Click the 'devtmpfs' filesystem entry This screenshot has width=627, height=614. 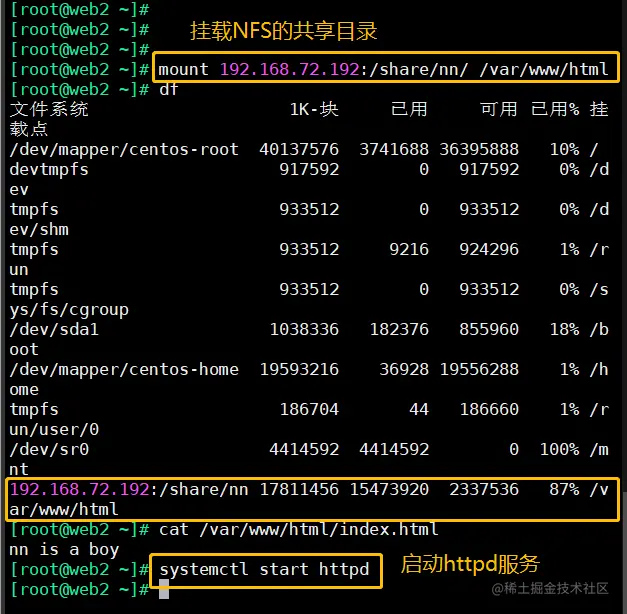49,170
